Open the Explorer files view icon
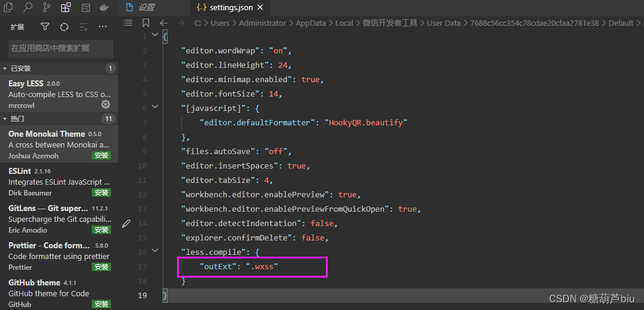Image resolution: width=644 pixels, height=310 pixels. click(x=8, y=7)
